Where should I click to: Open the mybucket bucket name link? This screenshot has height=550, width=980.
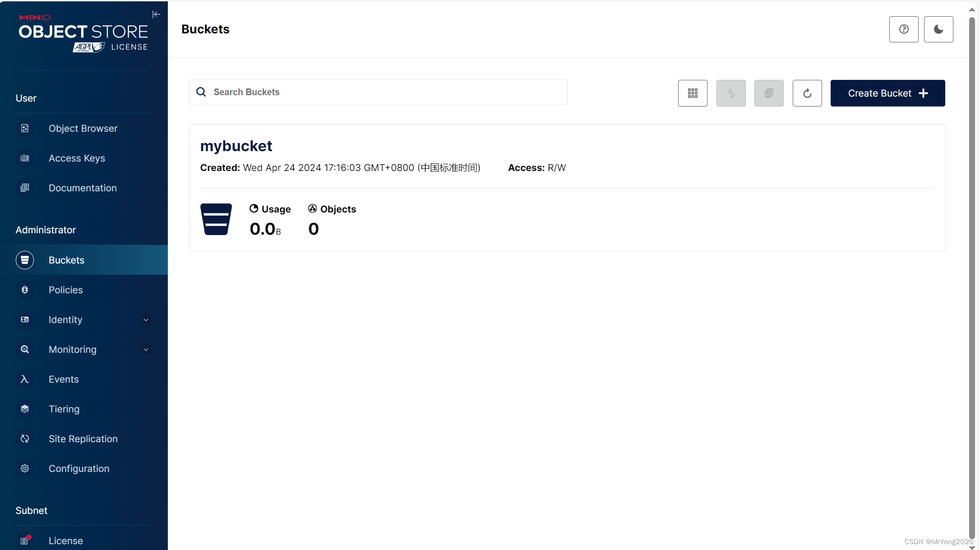click(x=236, y=146)
